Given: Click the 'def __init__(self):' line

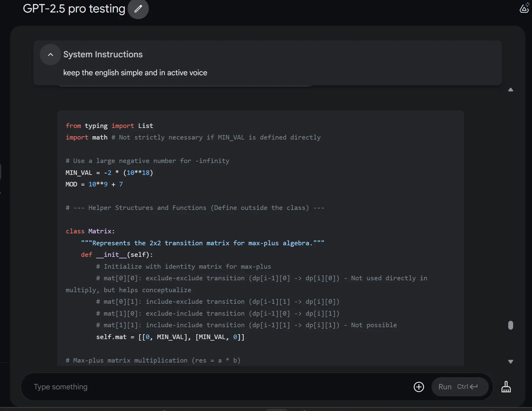Looking at the screenshot, I should pos(117,255).
